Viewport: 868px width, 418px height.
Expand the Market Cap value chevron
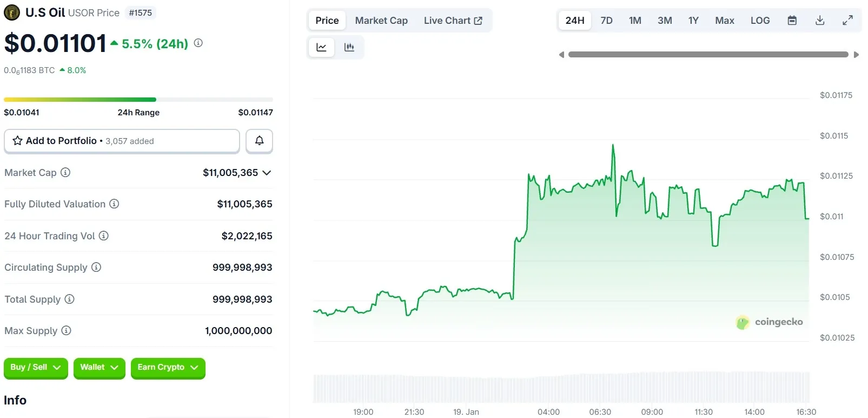point(267,173)
